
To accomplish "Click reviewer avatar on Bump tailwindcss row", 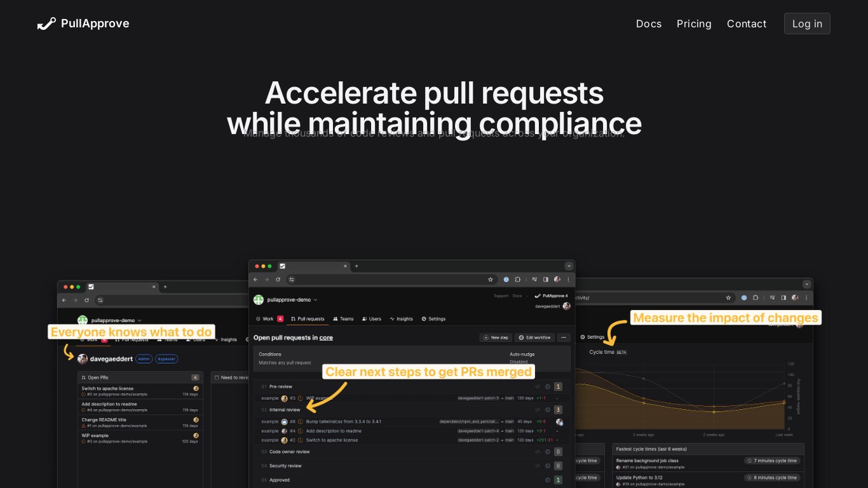I will pos(559,422).
